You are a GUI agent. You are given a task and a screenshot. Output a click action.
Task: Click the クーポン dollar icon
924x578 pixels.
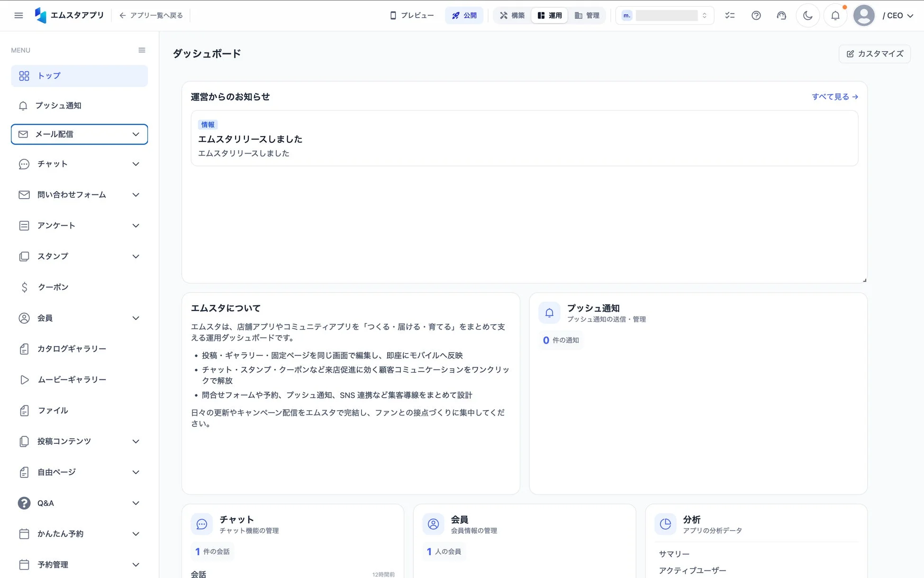(24, 287)
